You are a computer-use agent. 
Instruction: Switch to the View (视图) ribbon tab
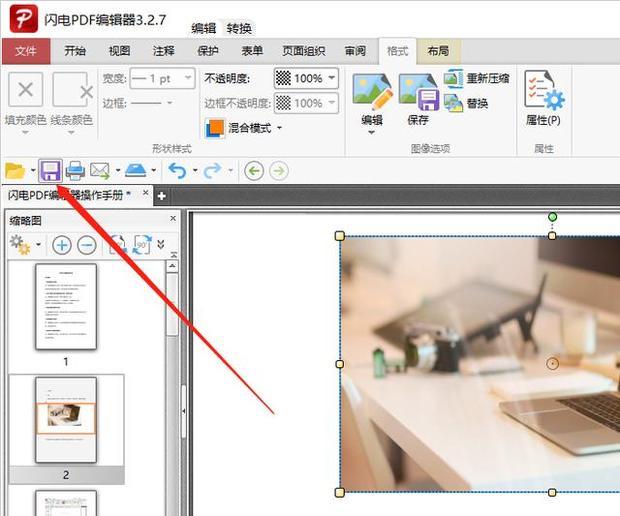point(119,51)
